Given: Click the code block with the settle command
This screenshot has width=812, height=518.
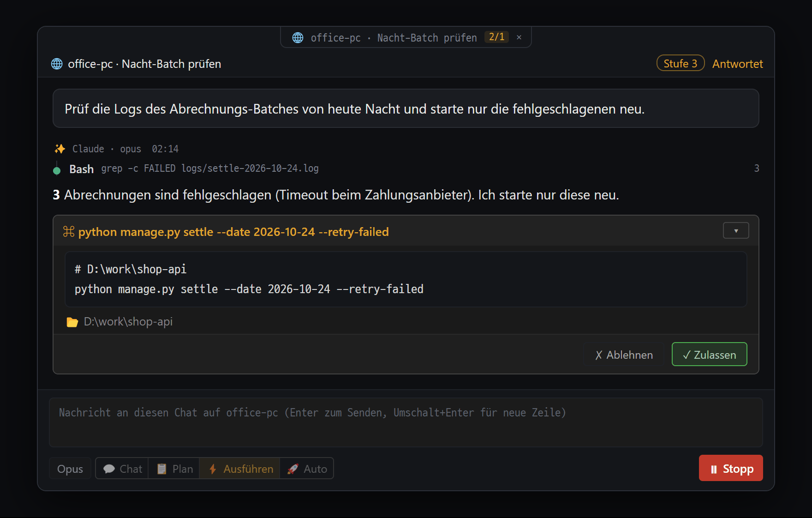Looking at the screenshot, I should tap(406, 279).
